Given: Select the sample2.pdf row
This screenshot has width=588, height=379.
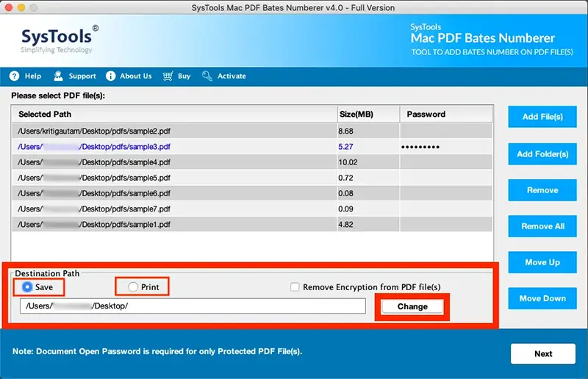Looking at the screenshot, I should tap(252, 131).
